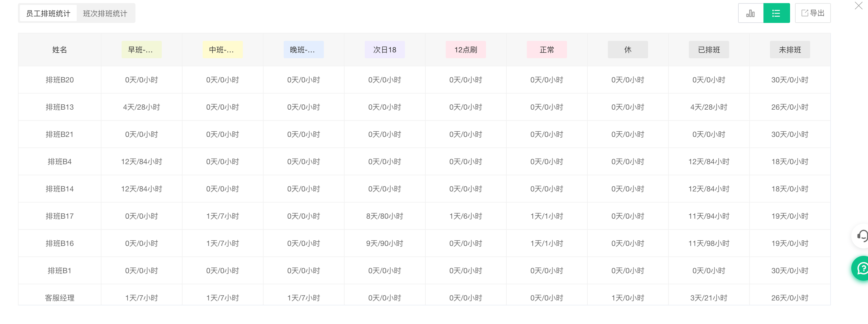Select employee name 排班B13
The height and width of the screenshot is (324, 868).
(x=60, y=107)
